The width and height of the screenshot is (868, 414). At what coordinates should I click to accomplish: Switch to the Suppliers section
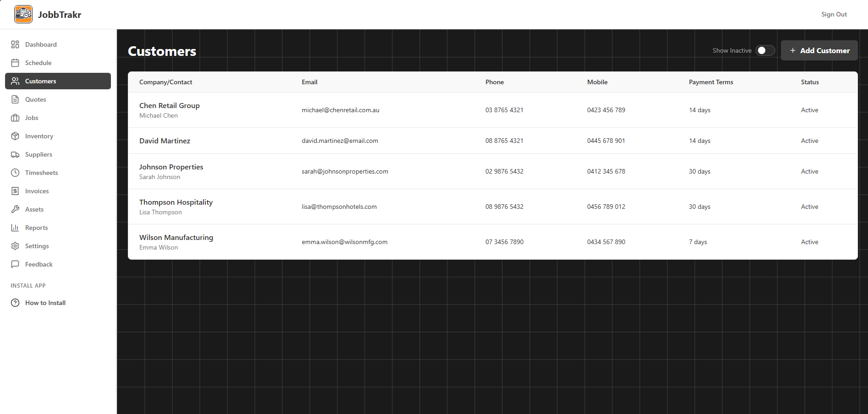38,154
